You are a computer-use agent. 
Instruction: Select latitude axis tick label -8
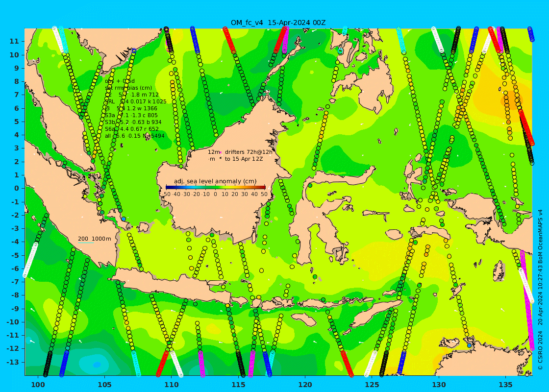click(15, 295)
